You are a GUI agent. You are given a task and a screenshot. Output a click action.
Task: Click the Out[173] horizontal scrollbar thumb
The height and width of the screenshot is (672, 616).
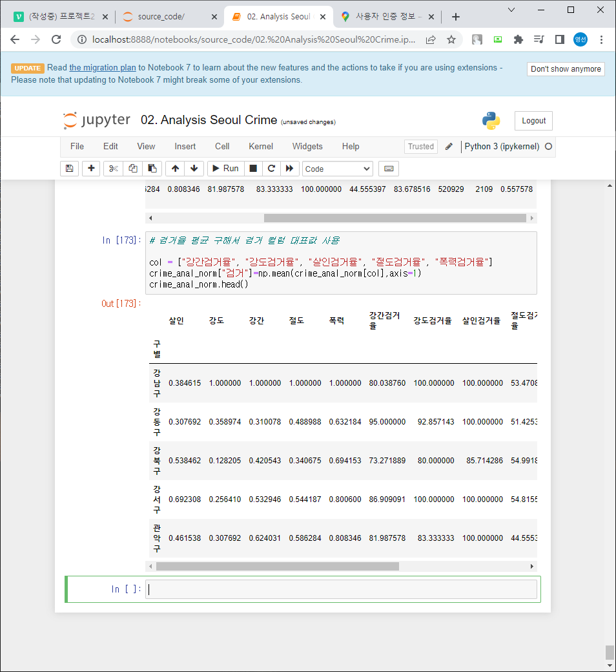(278, 567)
